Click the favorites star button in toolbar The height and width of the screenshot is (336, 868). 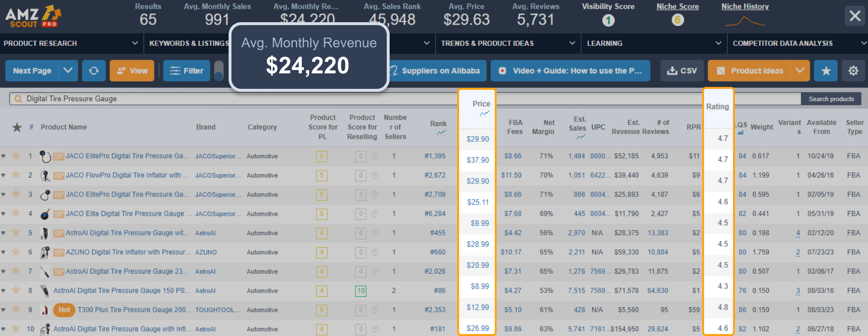tap(826, 70)
